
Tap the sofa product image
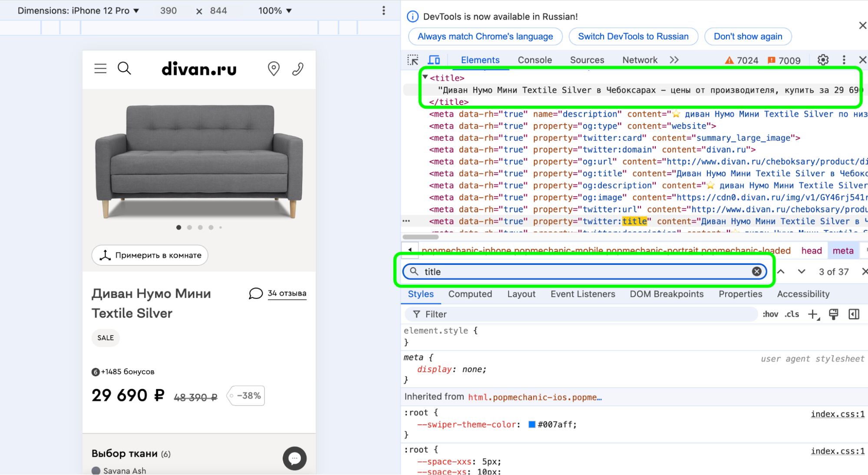199,161
